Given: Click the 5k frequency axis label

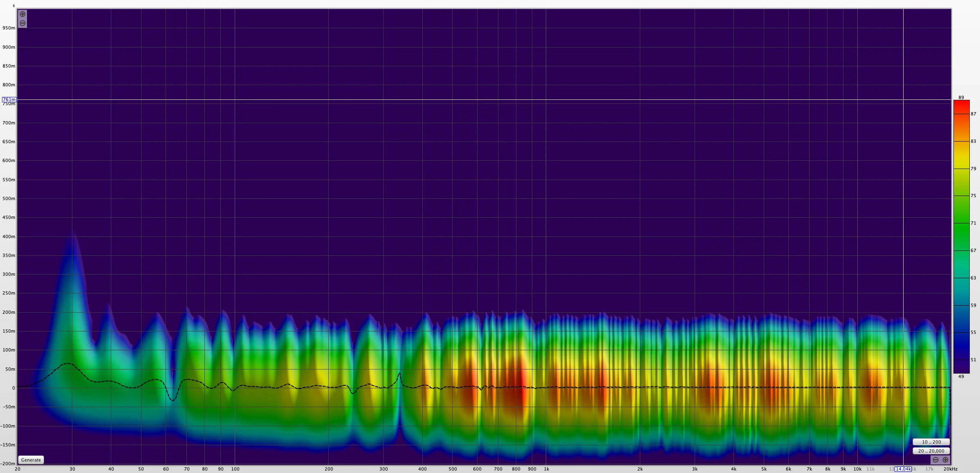Looking at the screenshot, I should pyautogui.click(x=764, y=469).
